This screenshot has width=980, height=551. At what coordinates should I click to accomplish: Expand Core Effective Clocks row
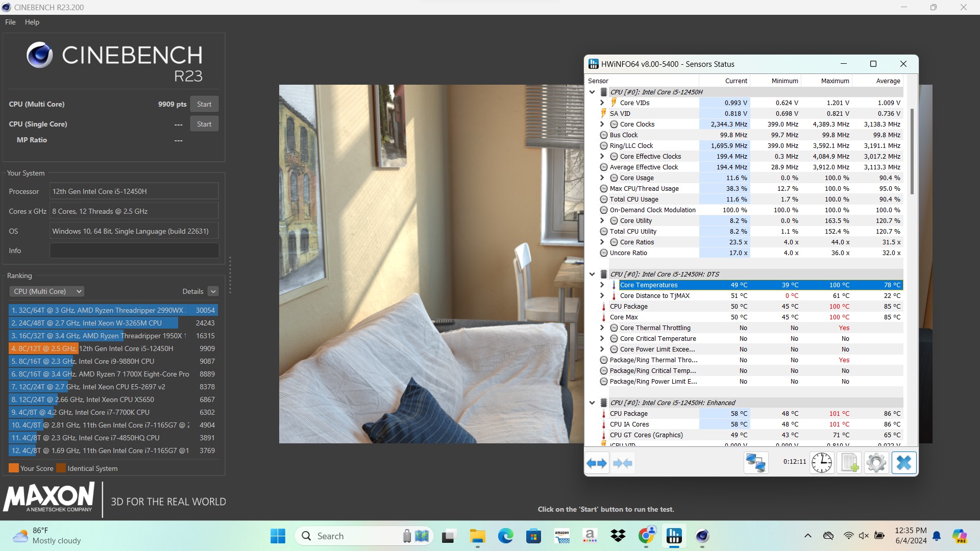[x=602, y=156]
